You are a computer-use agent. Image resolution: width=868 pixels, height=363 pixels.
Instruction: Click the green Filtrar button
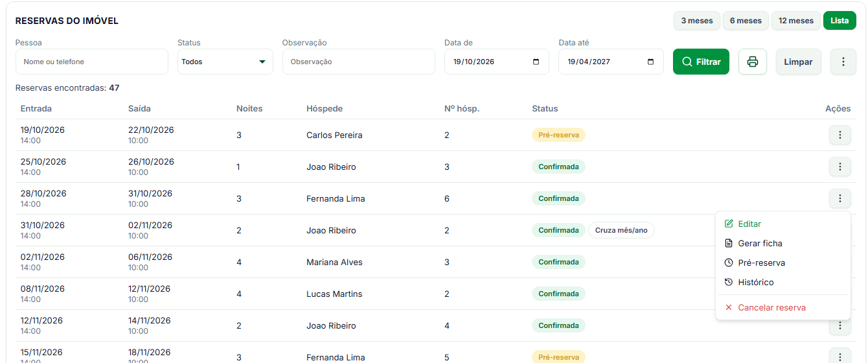pyautogui.click(x=701, y=62)
